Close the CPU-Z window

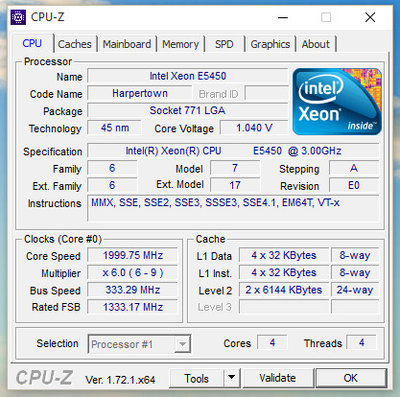(x=370, y=17)
